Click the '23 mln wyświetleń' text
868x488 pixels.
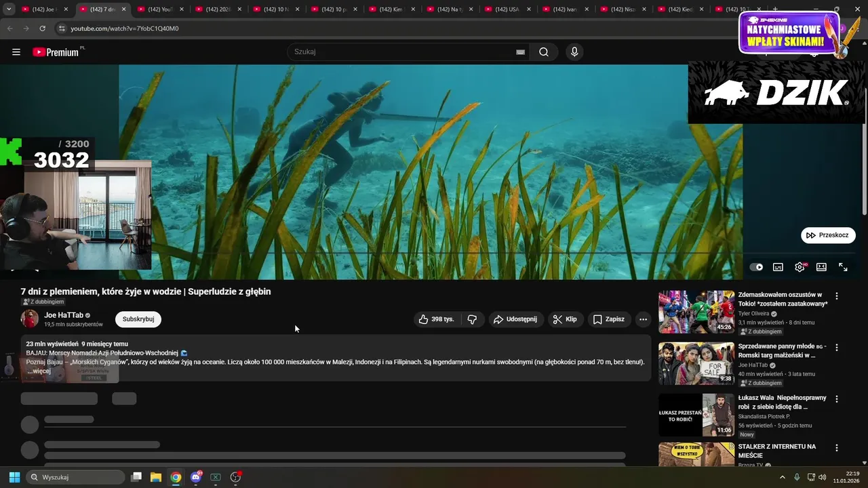[52, 344]
